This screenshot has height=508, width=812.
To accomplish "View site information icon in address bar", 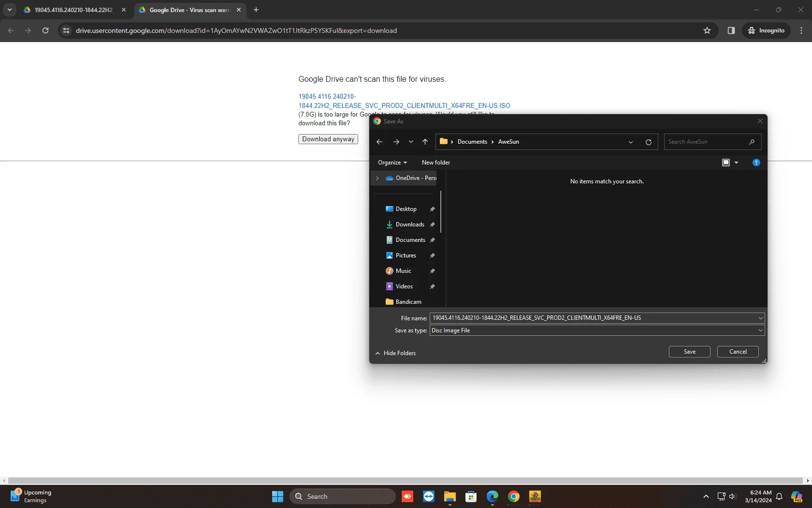I will pos(66,30).
